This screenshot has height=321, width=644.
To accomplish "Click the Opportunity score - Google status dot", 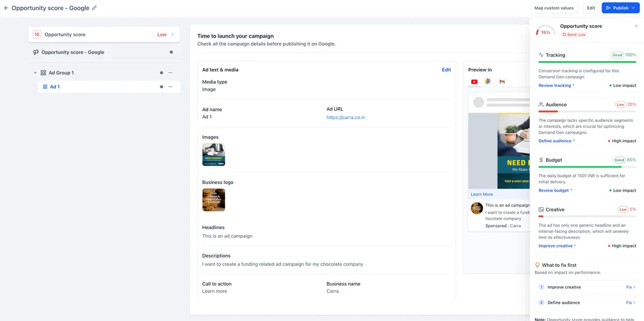I will 171,52.
